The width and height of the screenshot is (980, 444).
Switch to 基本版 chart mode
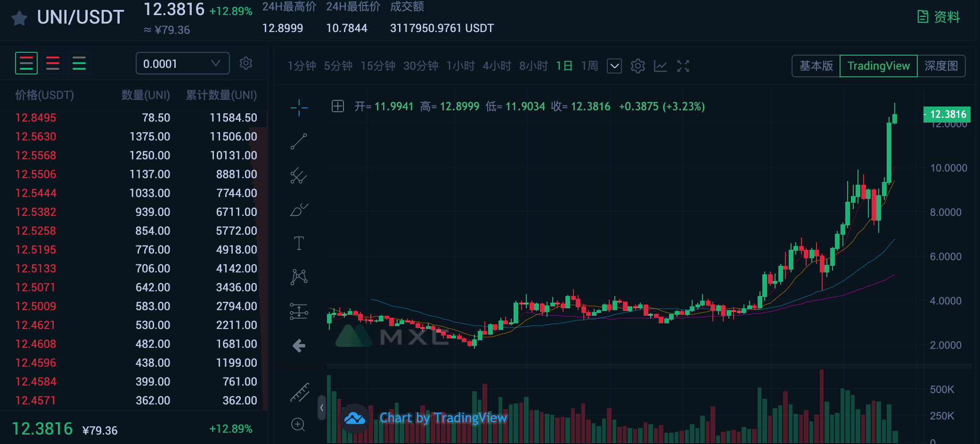click(816, 66)
